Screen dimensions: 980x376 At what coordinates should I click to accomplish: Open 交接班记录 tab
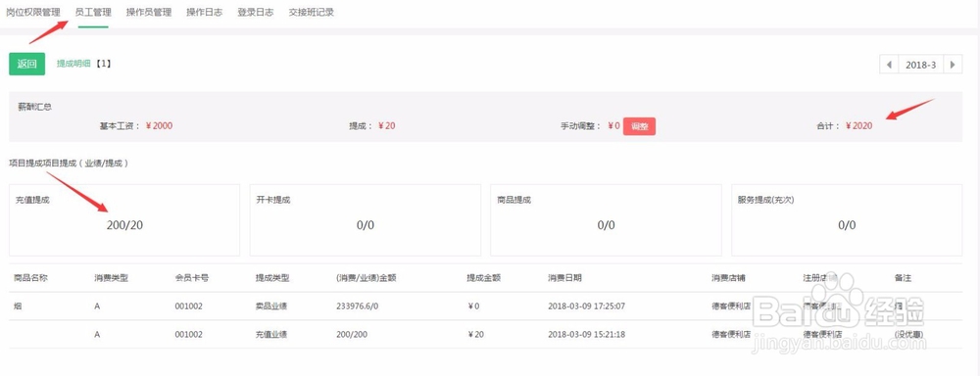tap(312, 13)
